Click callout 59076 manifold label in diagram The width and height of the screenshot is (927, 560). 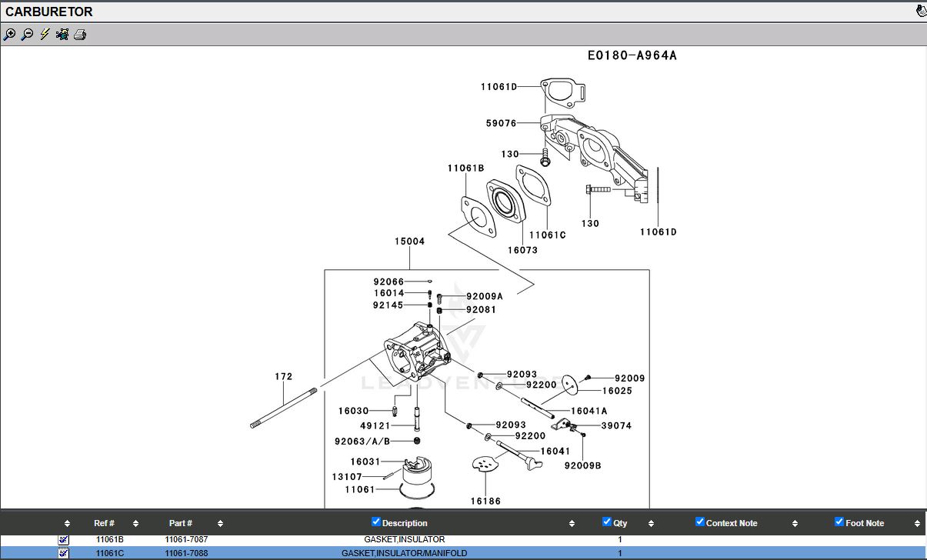pos(501,123)
